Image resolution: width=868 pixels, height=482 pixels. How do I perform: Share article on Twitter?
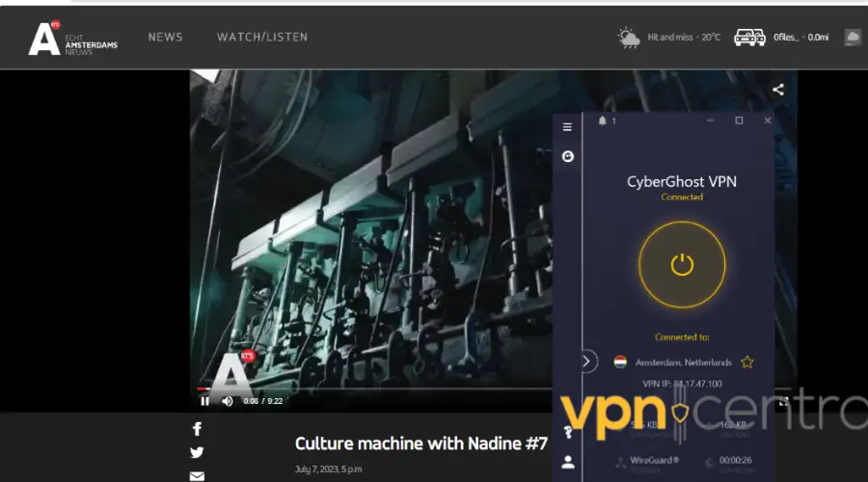tap(197, 453)
